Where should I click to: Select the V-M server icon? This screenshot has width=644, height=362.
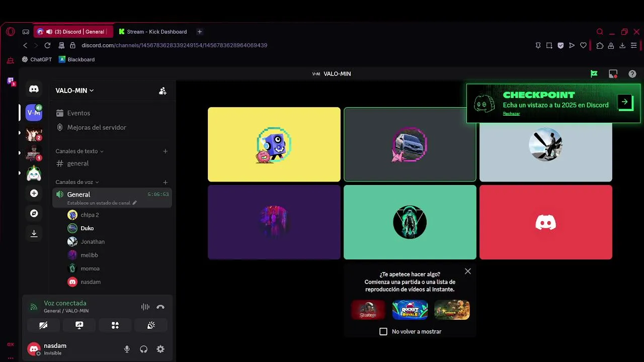[34, 113]
